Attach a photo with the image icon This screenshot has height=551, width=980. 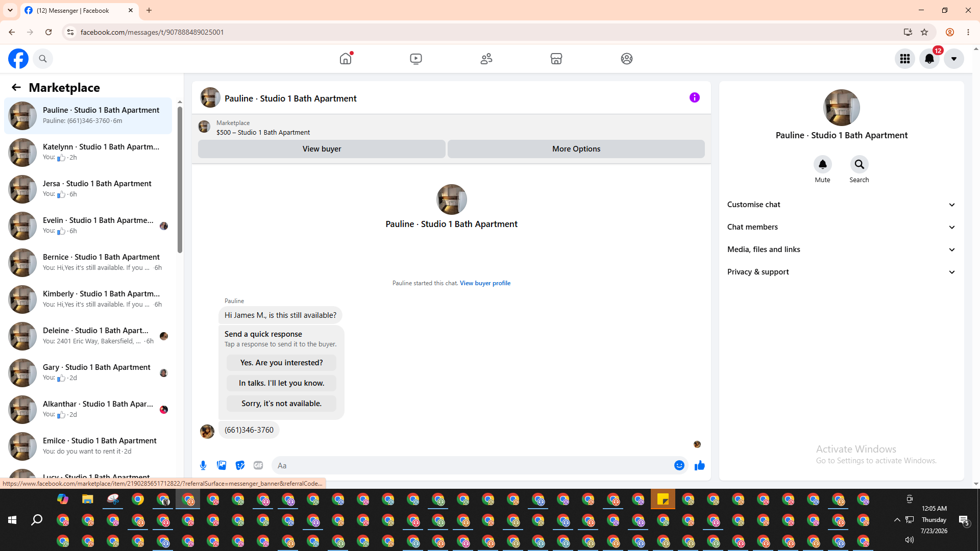[x=222, y=465]
